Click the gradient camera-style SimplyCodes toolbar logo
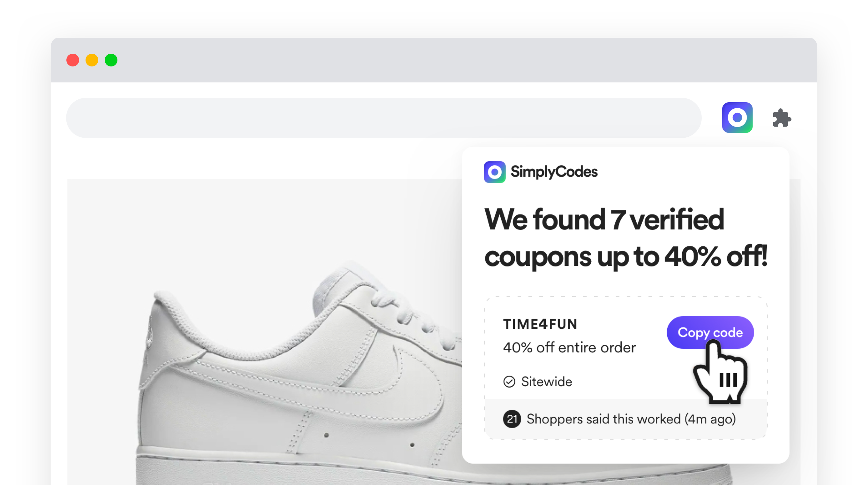This screenshot has width=868, height=485. (737, 117)
